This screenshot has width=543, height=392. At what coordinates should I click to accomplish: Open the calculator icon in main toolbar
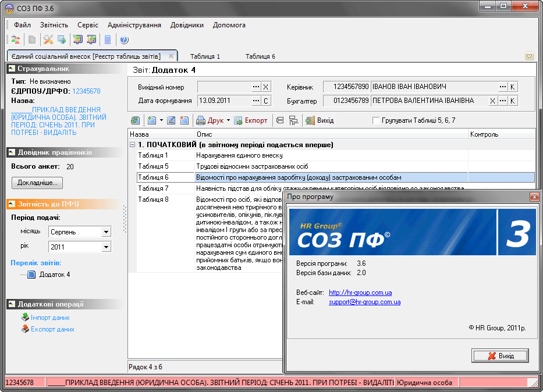click(x=108, y=40)
